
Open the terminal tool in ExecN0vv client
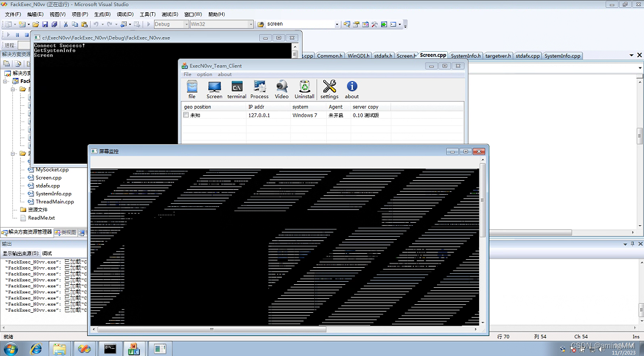[237, 89]
